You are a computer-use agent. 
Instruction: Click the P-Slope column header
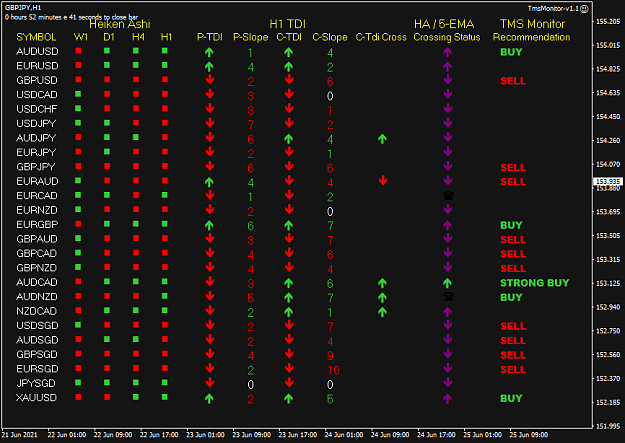[250, 37]
